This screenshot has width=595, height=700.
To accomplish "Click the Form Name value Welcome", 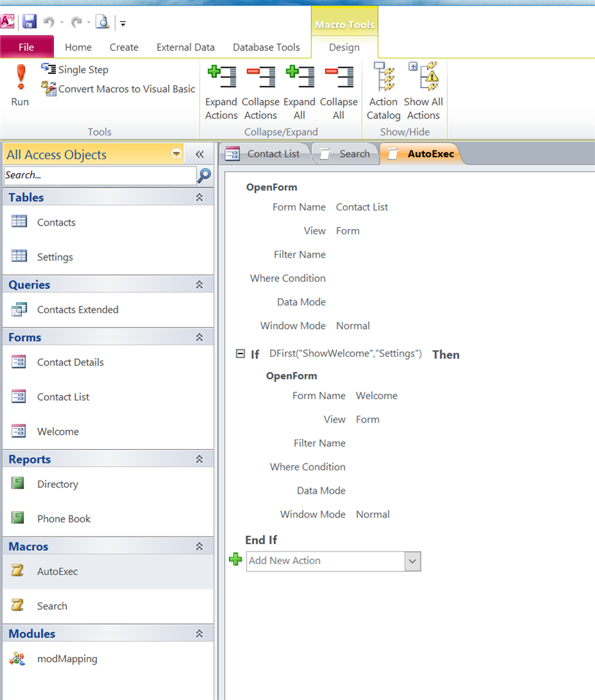I will (x=376, y=396).
